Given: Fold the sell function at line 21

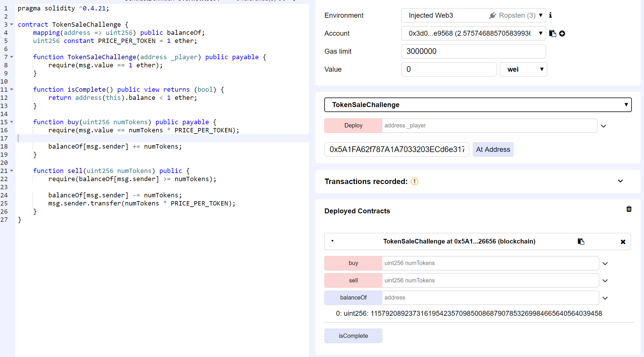Looking at the screenshot, I should tap(12, 171).
